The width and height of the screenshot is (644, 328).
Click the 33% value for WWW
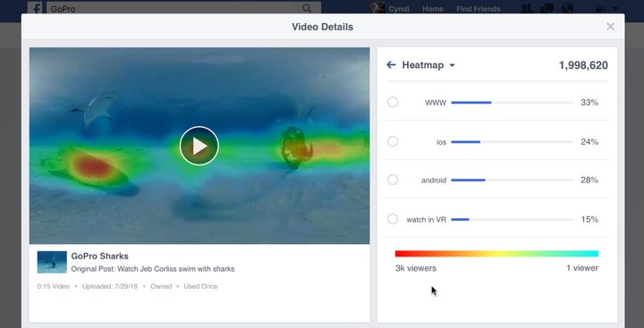[x=589, y=103]
